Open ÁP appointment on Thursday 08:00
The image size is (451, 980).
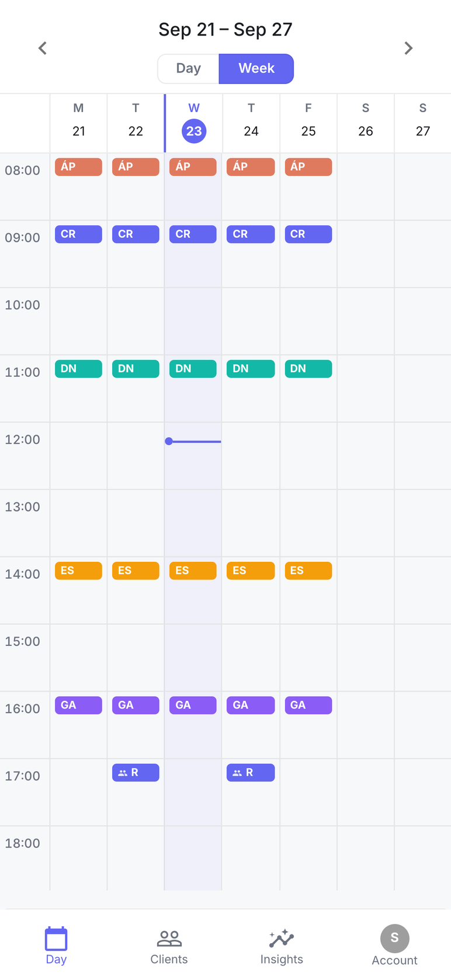tap(251, 166)
